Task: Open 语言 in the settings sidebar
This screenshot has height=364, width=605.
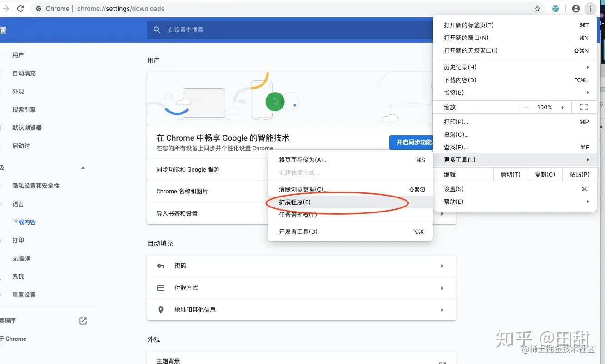Action: point(18,204)
